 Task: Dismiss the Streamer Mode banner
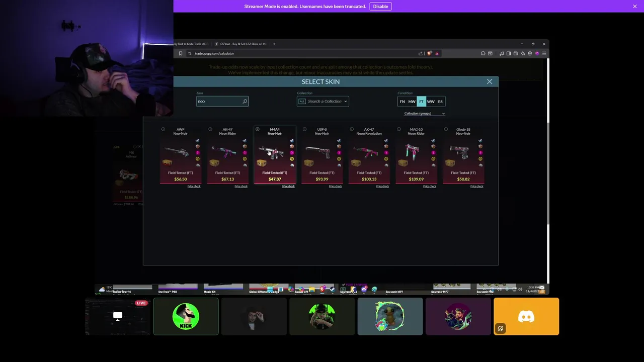coord(635,7)
